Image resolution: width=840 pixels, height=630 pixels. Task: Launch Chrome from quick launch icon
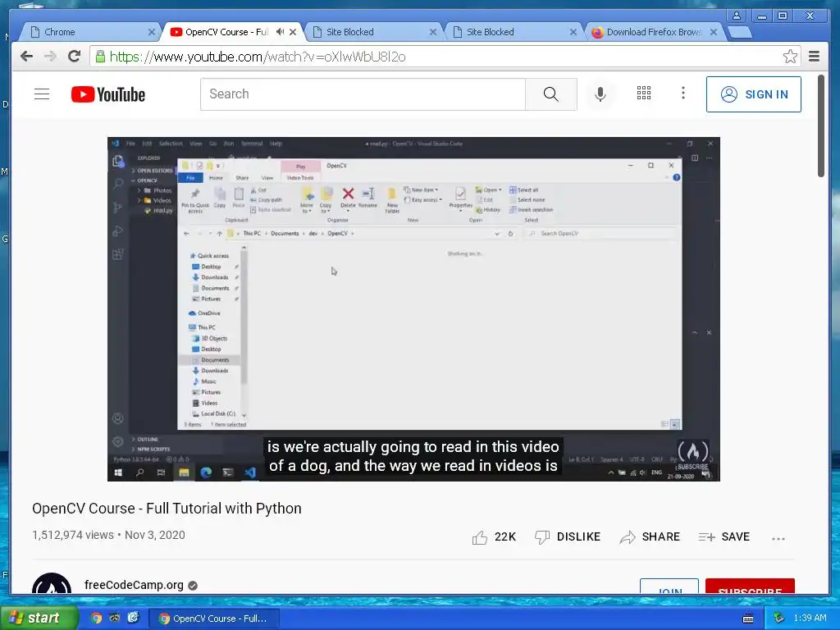[97, 618]
